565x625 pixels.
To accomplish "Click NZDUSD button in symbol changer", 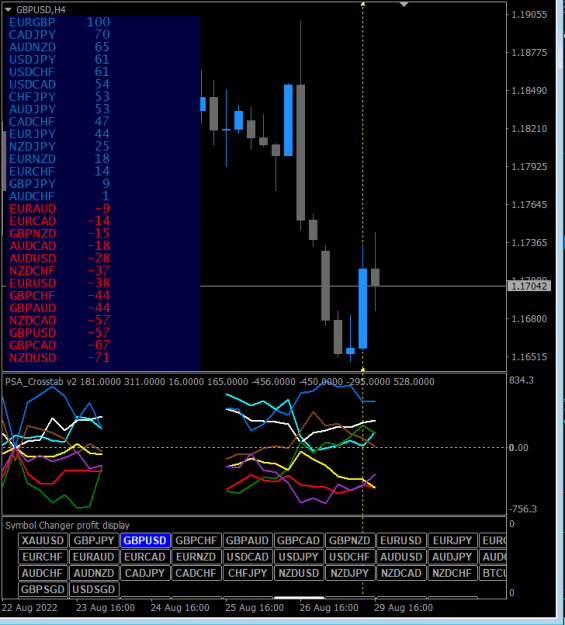I will click(299, 573).
